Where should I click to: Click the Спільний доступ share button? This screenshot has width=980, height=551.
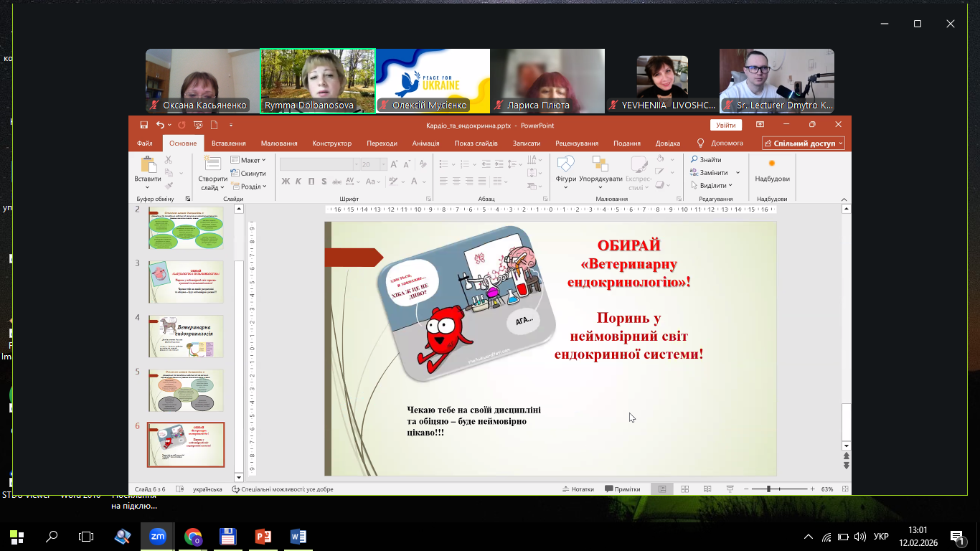[x=803, y=143]
